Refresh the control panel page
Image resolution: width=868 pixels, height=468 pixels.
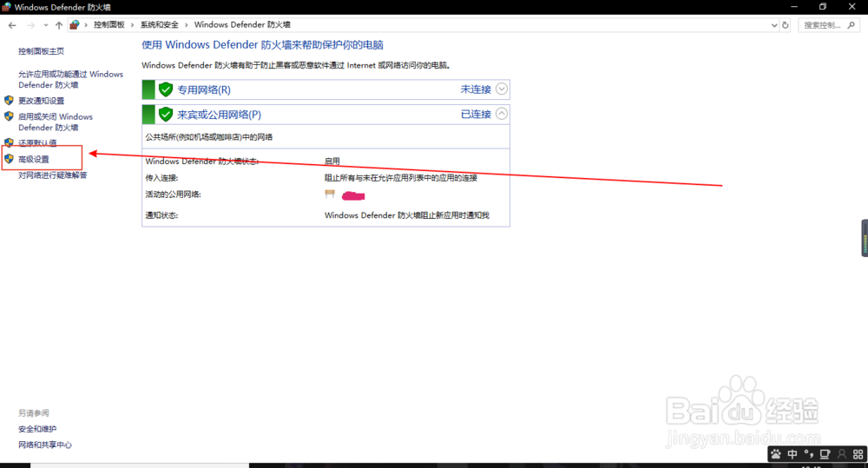click(x=785, y=25)
